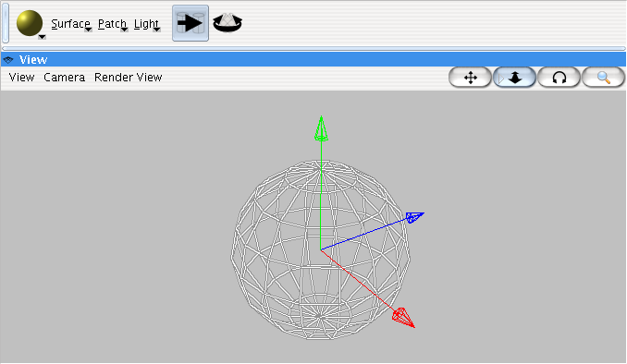Screen dimensions: 627x364
Task: Click the red axis arrowhead cone
Action: click(x=402, y=317)
